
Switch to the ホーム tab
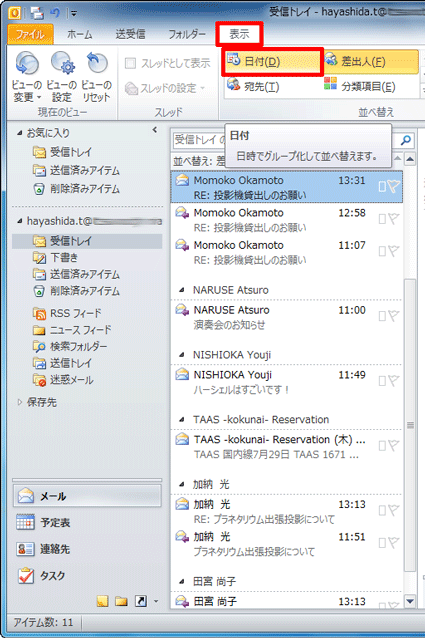click(x=80, y=34)
